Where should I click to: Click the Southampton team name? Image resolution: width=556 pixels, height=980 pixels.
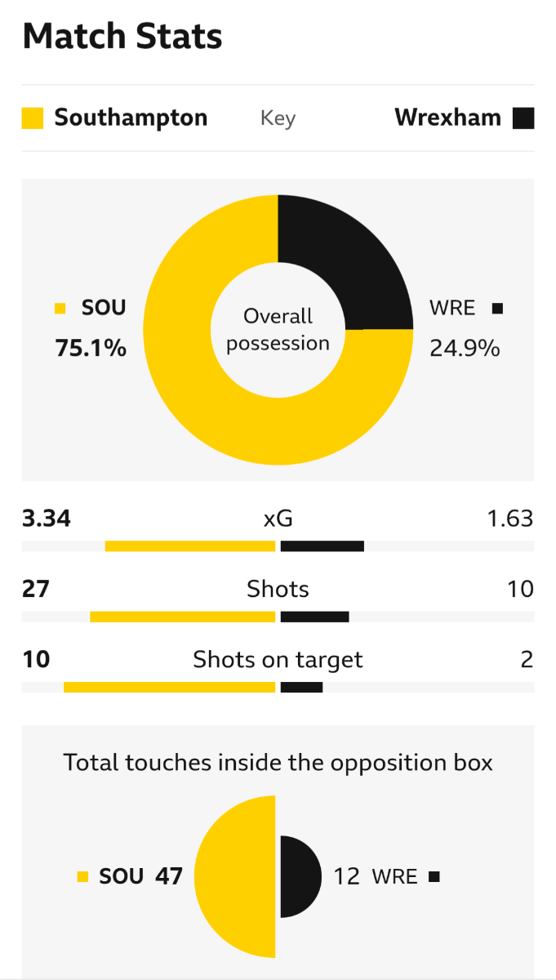(x=131, y=118)
